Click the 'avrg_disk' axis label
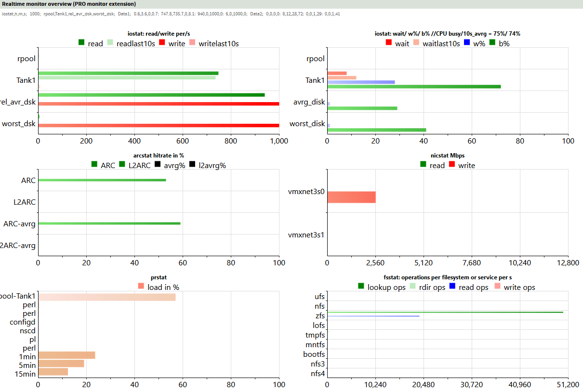Image resolution: width=583 pixels, height=392 pixels. coord(309,102)
